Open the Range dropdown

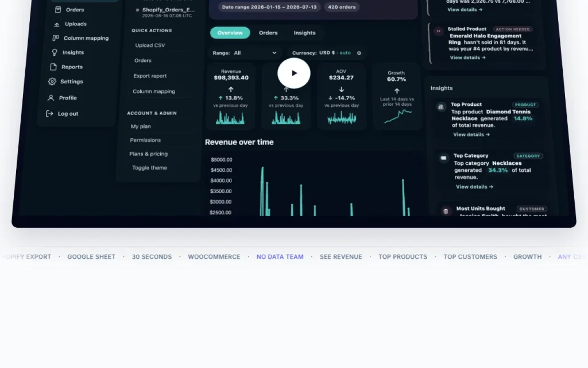coord(245,53)
